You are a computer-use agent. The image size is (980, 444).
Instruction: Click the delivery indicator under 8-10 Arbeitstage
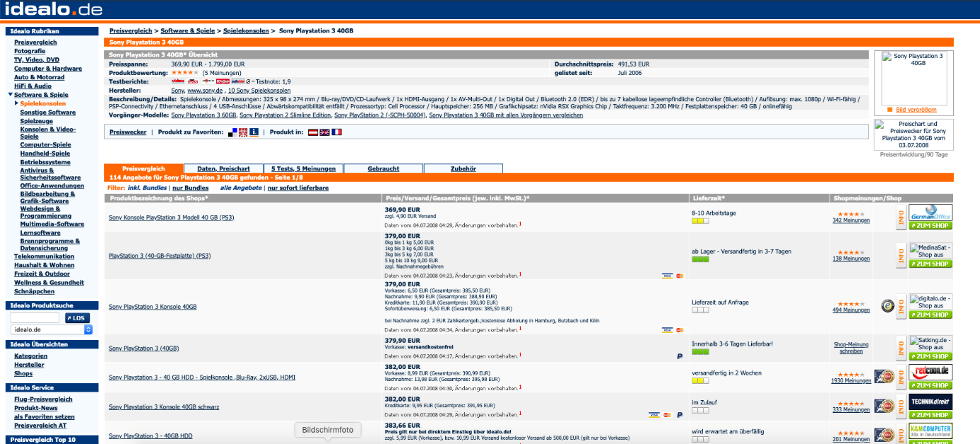[700, 221]
